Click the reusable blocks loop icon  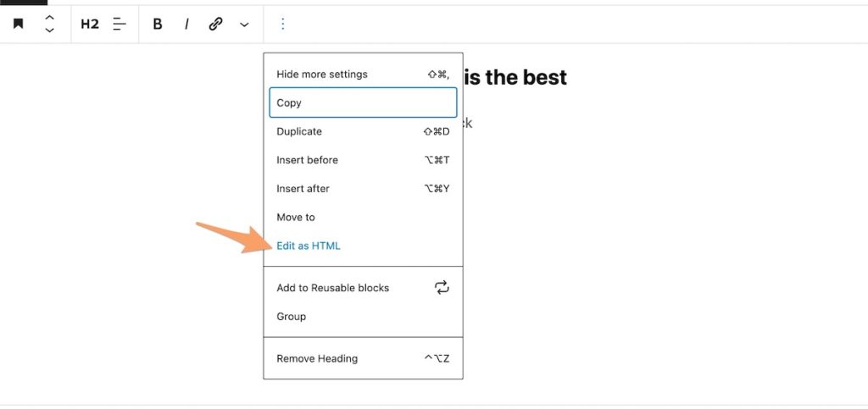coord(442,287)
